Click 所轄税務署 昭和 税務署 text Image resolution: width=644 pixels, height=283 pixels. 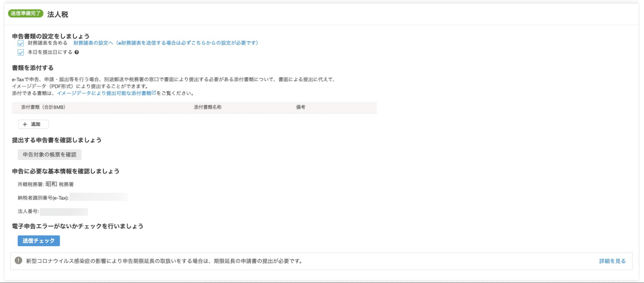click(46, 184)
